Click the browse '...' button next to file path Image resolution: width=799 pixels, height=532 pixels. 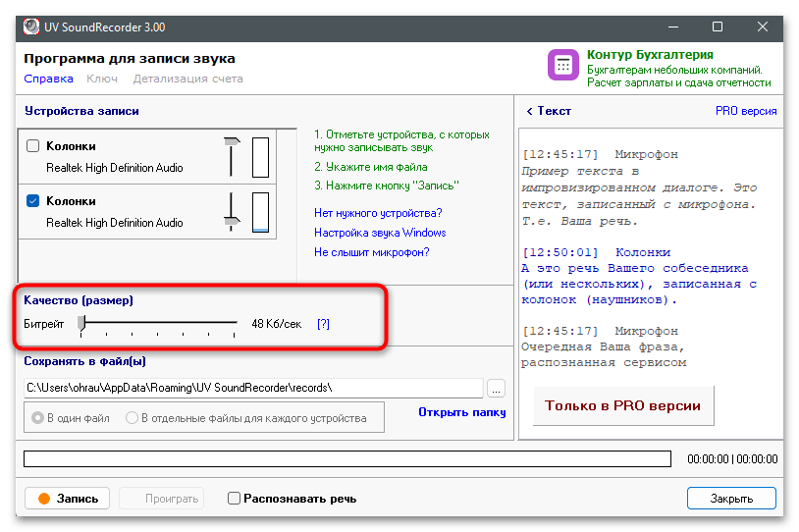496,387
